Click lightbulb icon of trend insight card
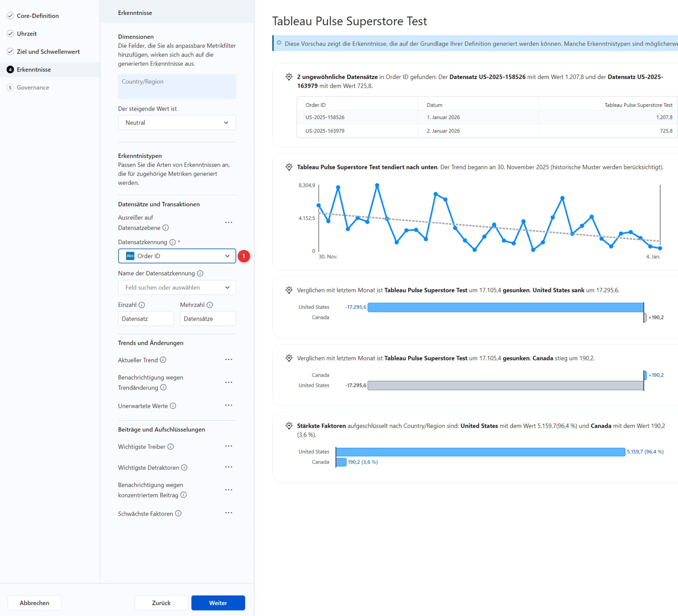The image size is (678, 616). click(x=289, y=167)
